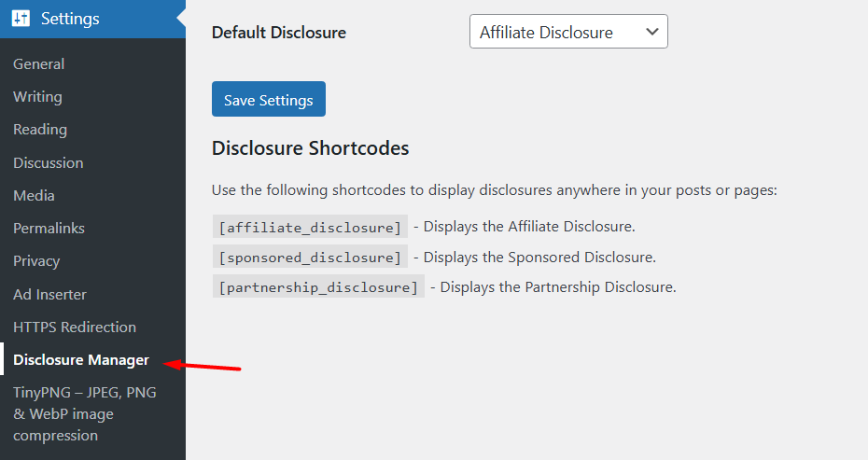
Task: Go to Writing settings
Action: [x=37, y=97]
